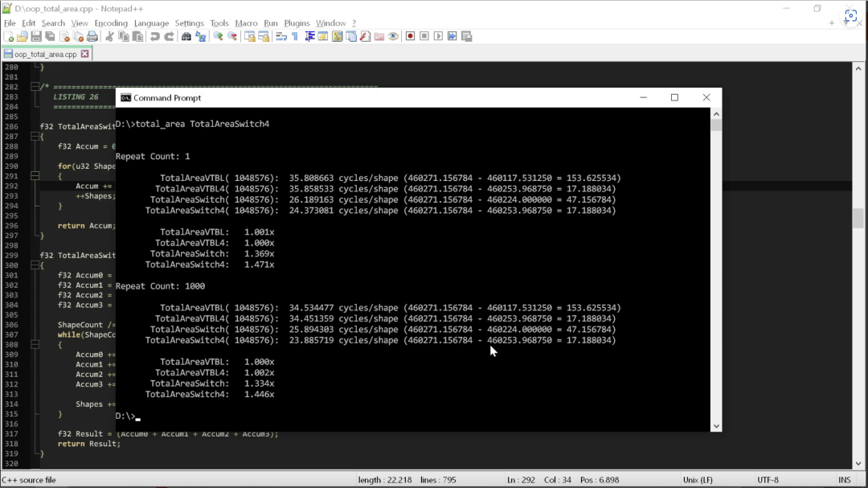The image size is (868, 488).
Task: Click the Save All toolbar icon
Action: pos(50,36)
